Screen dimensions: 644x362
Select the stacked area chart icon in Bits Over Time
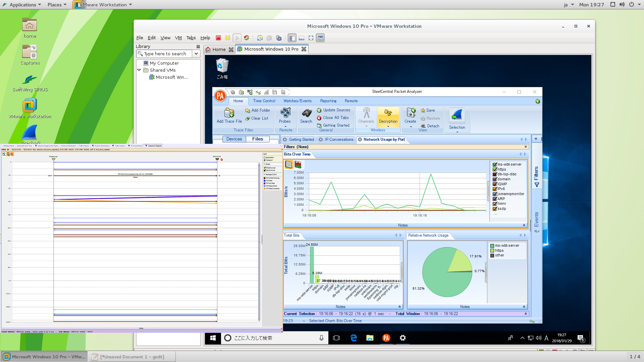(298, 164)
